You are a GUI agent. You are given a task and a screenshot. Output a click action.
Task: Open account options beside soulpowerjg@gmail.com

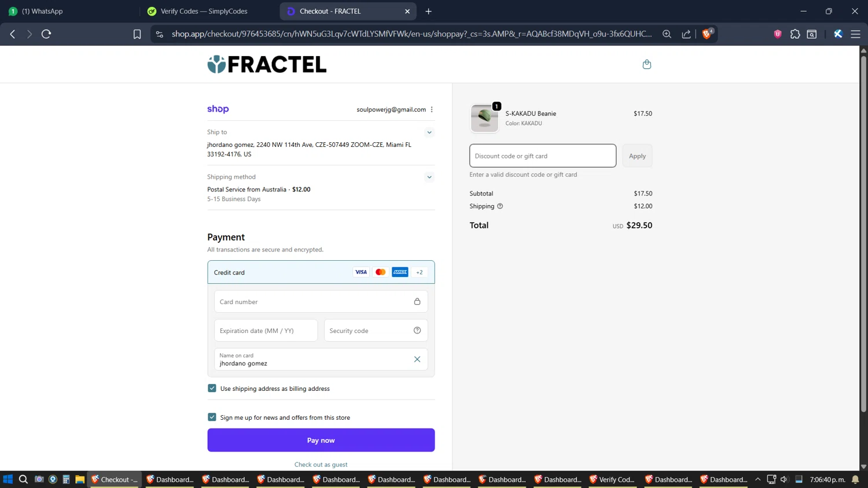[432, 109]
